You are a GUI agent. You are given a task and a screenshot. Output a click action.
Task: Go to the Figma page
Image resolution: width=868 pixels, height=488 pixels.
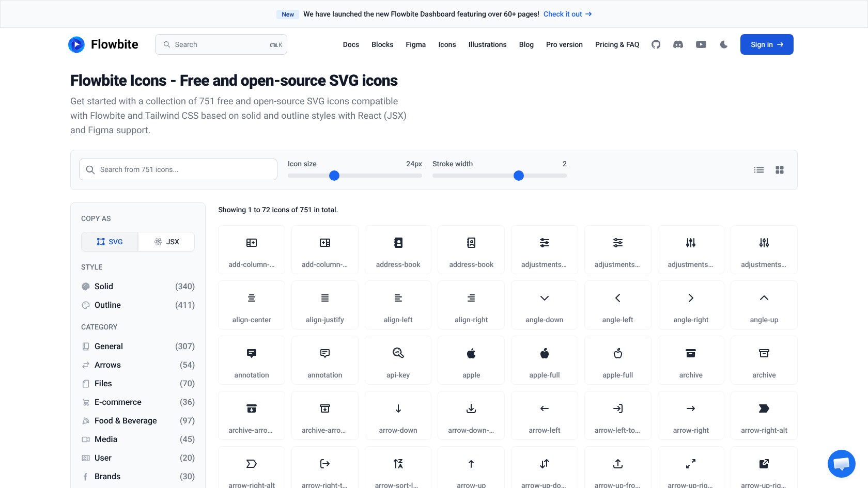point(415,44)
